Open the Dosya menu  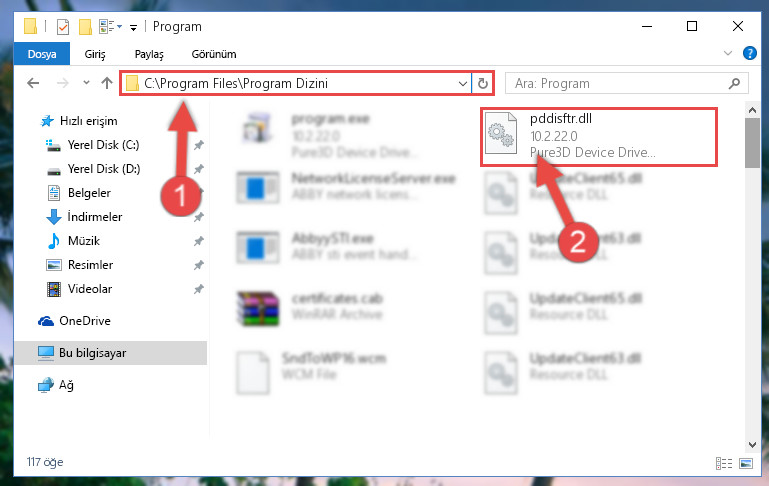42,54
